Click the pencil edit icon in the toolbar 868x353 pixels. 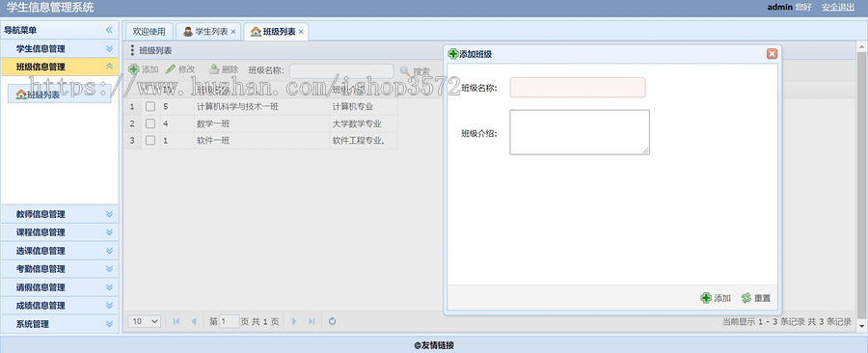(x=171, y=69)
